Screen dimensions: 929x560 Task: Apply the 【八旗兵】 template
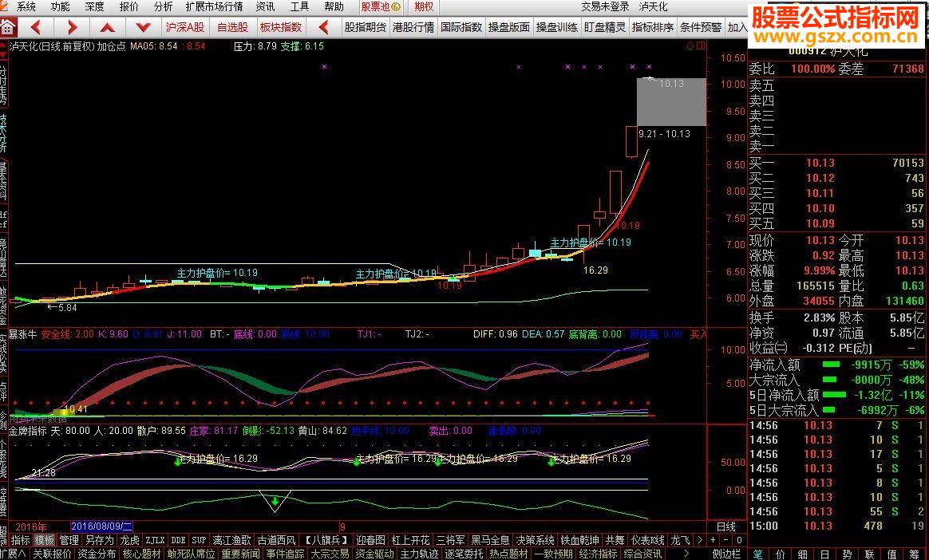click(x=326, y=540)
